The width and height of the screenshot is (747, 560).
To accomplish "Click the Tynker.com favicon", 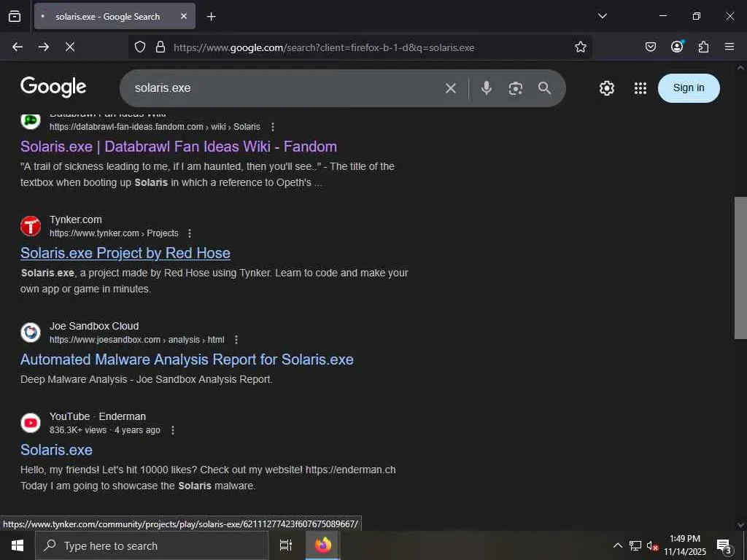I will 31,226.
